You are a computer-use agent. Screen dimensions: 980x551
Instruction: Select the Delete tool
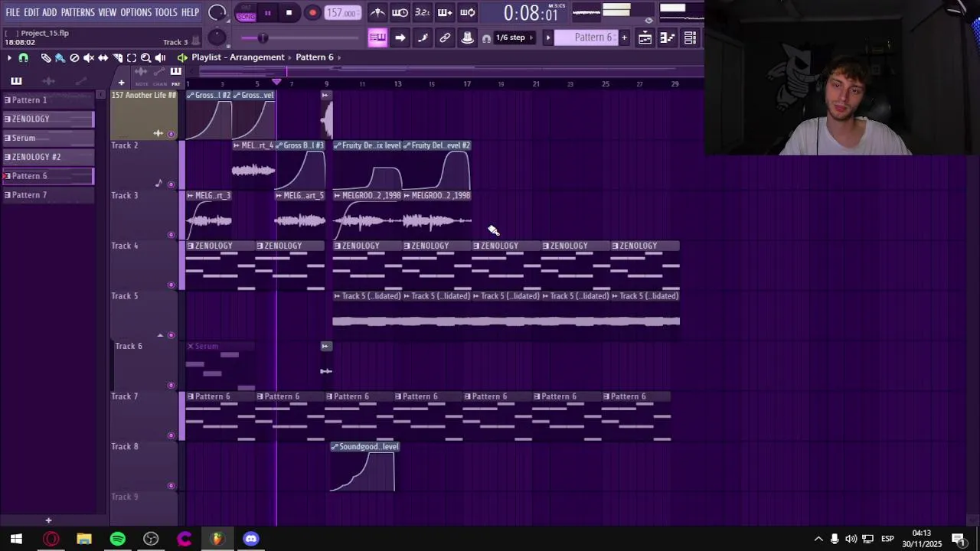pyautogui.click(x=74, y=57)
